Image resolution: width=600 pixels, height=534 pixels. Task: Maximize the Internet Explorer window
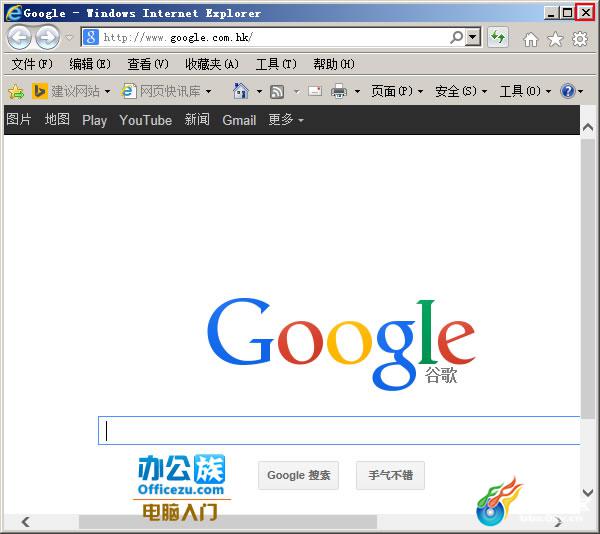click(x=567, y=13)
